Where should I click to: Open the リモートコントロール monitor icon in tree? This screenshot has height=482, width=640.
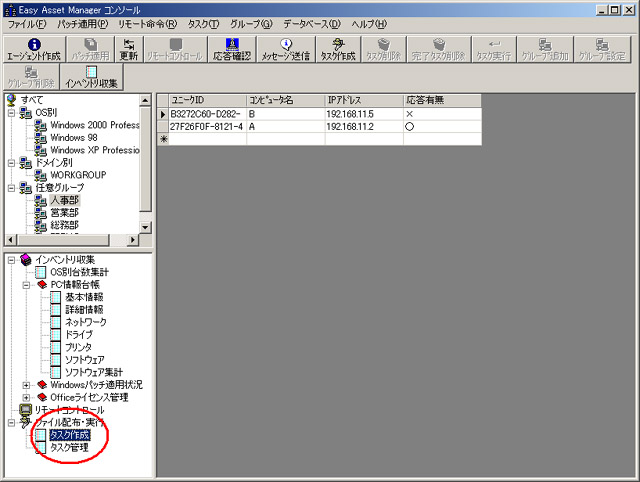(x=25, y=410)
